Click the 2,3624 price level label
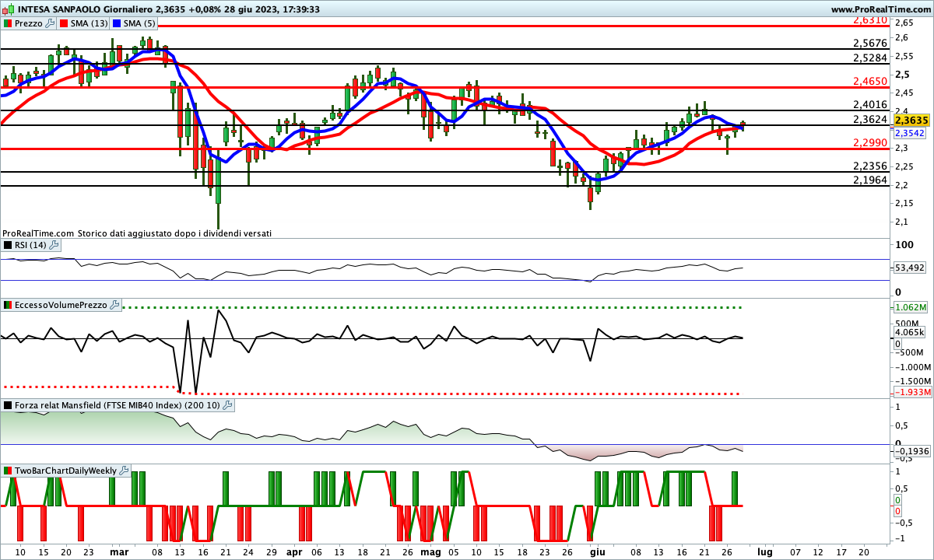Viewport: 934px width, 560px height. (x=870, y=119)
